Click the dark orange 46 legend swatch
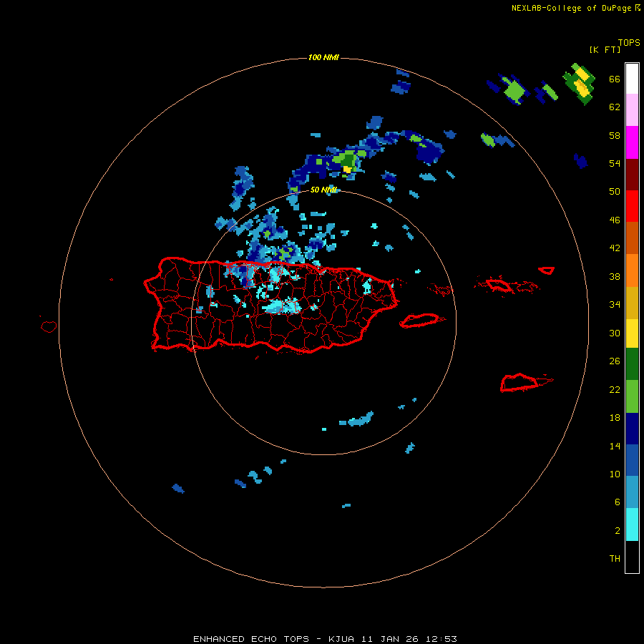Image resolution: width=644 pixels, height=644 pixels. point(632,238)
